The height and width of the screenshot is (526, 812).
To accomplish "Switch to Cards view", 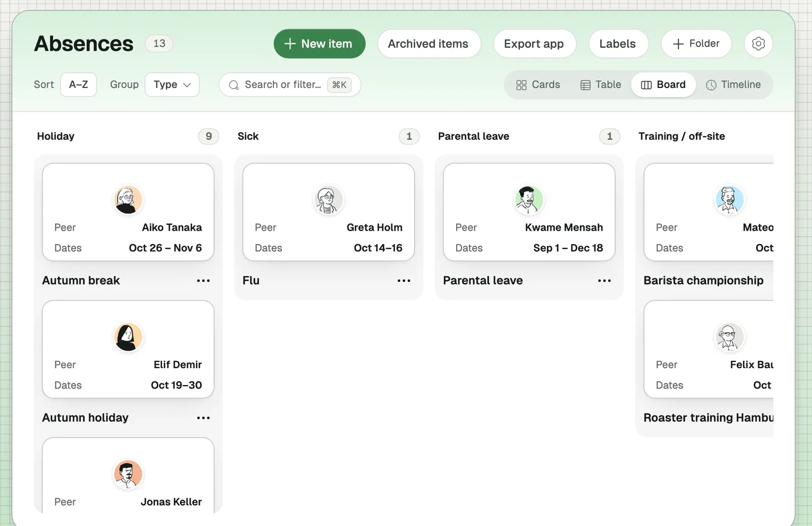I will tap(538, 85).
